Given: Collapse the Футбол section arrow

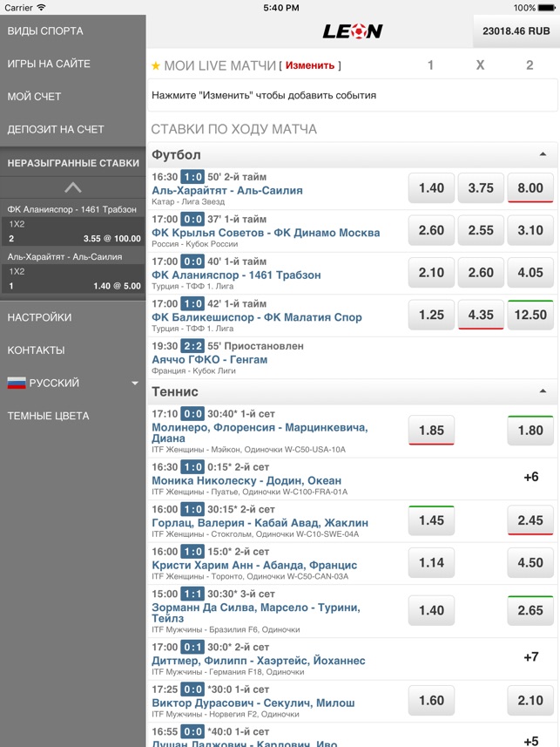Looking at the screenshot, I should pyautogui.click(x=543, y=154).
